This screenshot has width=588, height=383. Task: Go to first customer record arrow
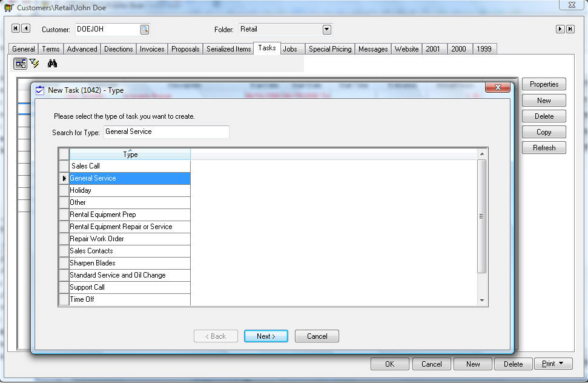[x=16, y=28]
